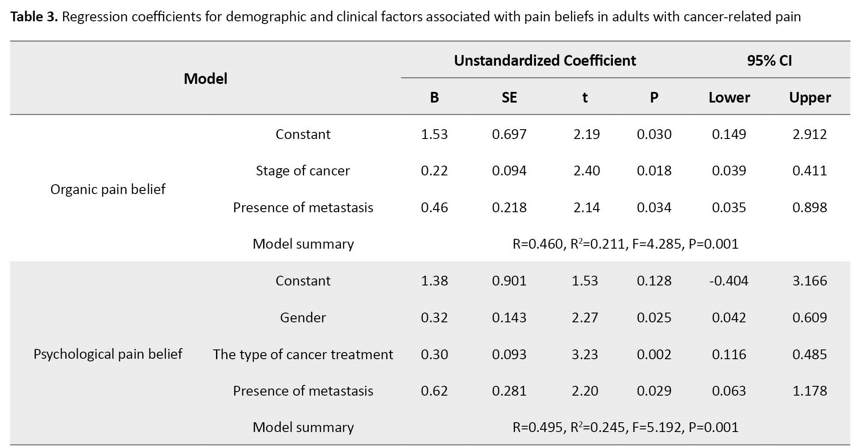Click the Stage of cancer row label
The width and height of the screenshot is (868, 448).
coord(303,170)
